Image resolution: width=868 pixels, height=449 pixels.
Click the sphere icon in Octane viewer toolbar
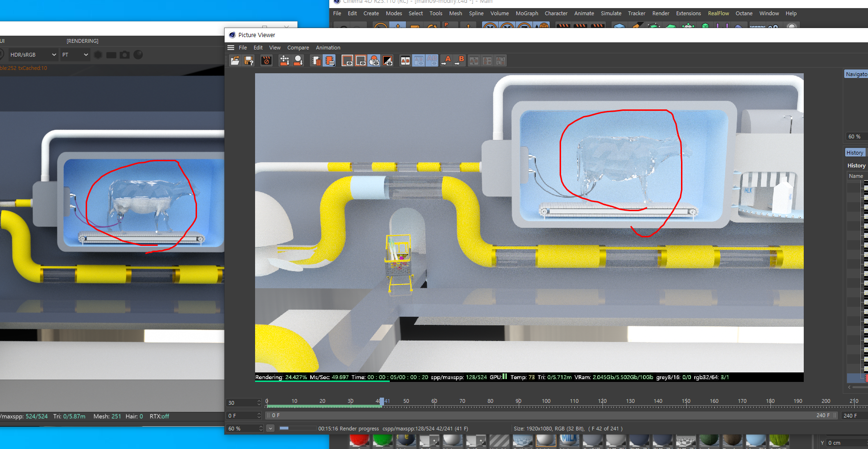[138, 55]
